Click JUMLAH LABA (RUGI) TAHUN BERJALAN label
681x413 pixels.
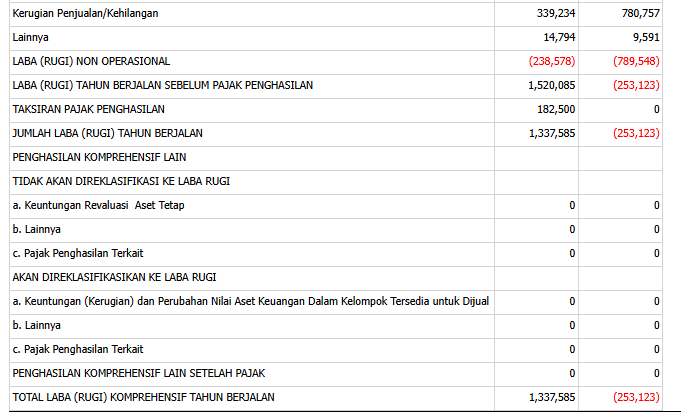coord(107,133)
